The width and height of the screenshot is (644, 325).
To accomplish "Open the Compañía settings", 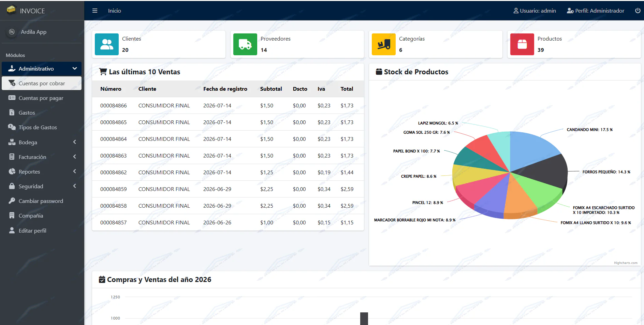I will coord(42,216).
